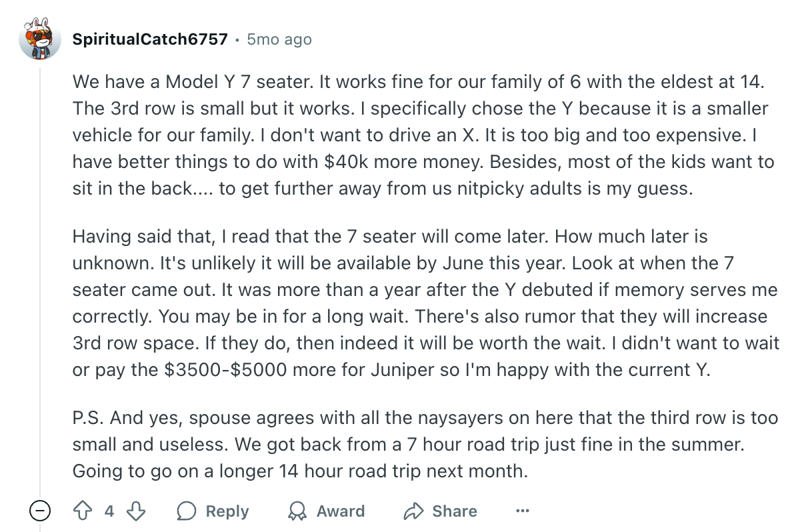Upvote the SpiritualCatch6757 comment
This screenshot has height=532, width=796.
click(x=81, y=511)
